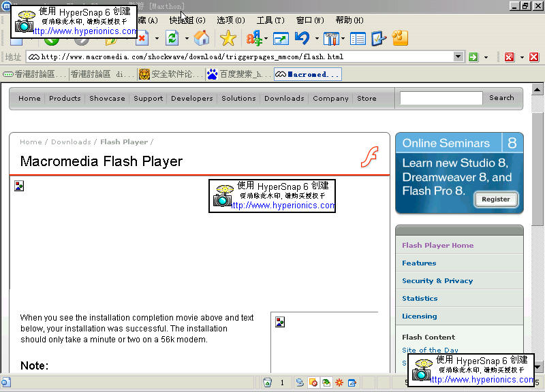This screenshot has height=392, width=545.
Task: Click the broken image icon beside installation text
Action: (280, 322)
